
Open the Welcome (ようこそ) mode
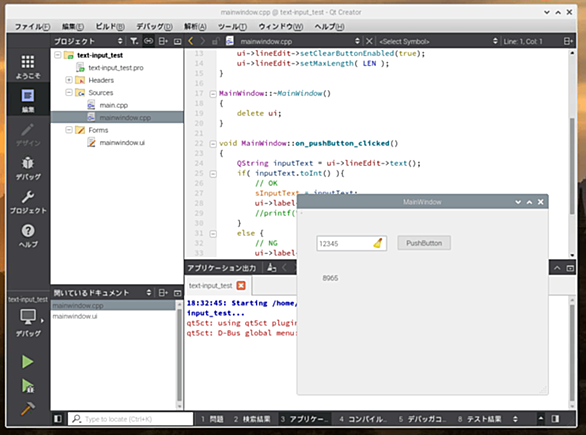tap(28, 67)
